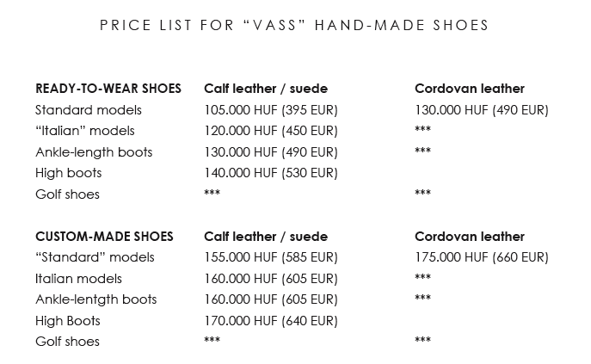Select the READY-TO-WEAR SHOES heading
Image resolution: width=591 pixels, height=364 pixels.
click(108, 89)
